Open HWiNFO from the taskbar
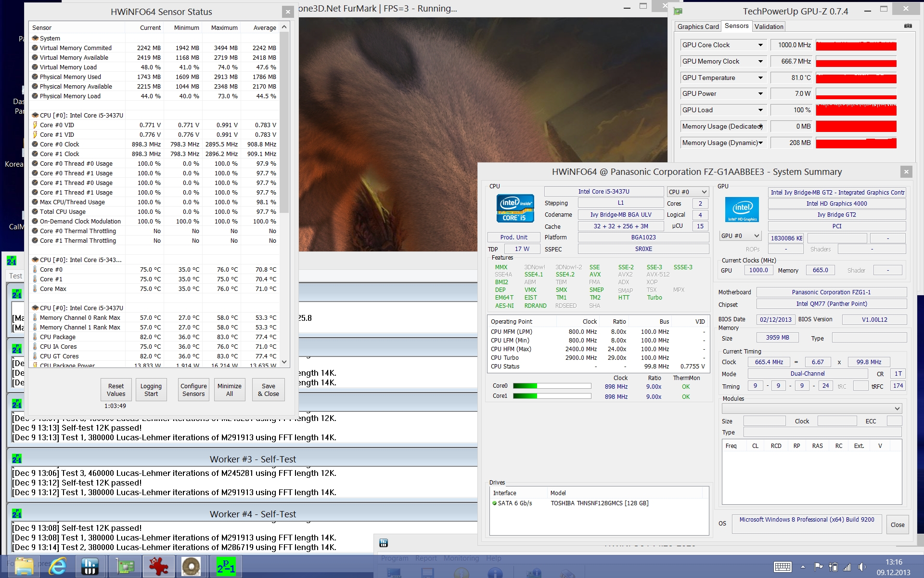 (x=90, y=566)
